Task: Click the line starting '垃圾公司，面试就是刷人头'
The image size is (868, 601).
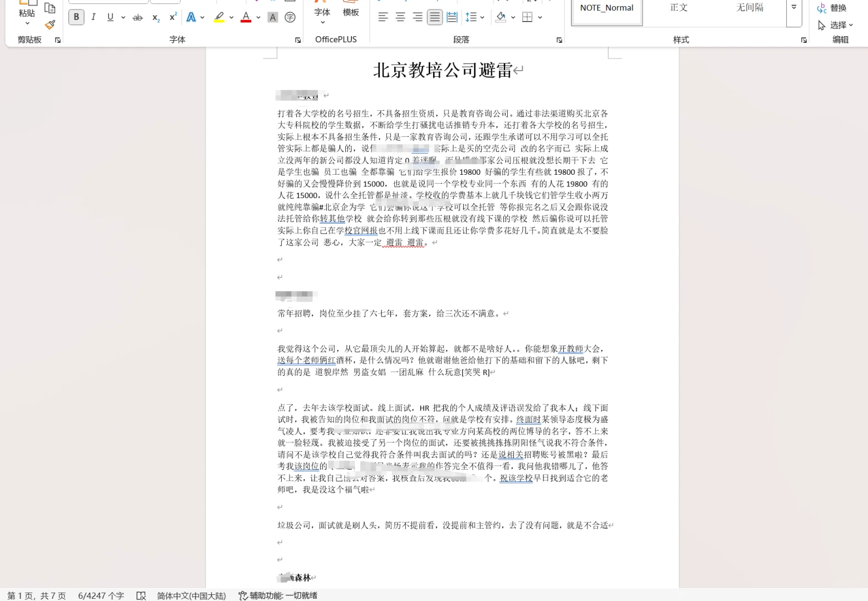Action: (443, 525)
